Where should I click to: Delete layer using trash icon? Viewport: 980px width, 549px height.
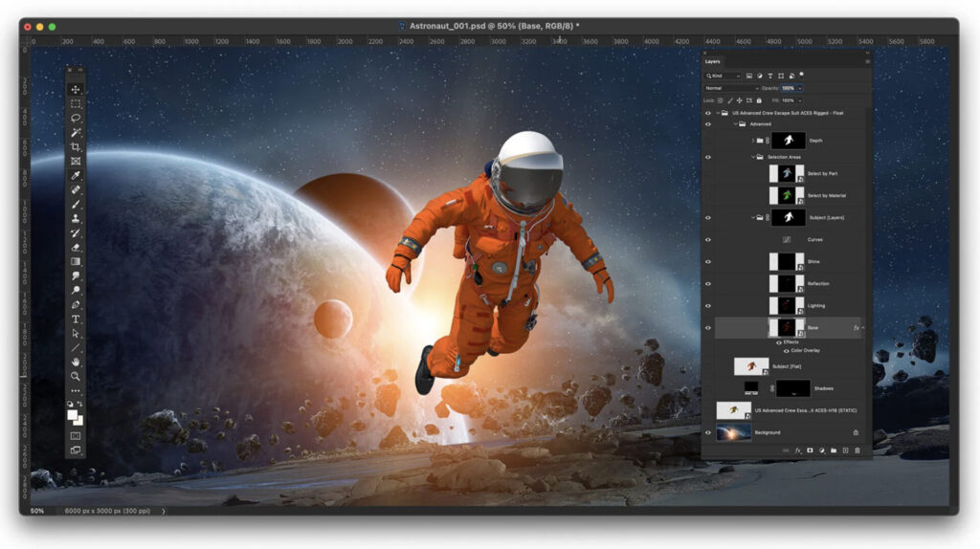[857, 450]
